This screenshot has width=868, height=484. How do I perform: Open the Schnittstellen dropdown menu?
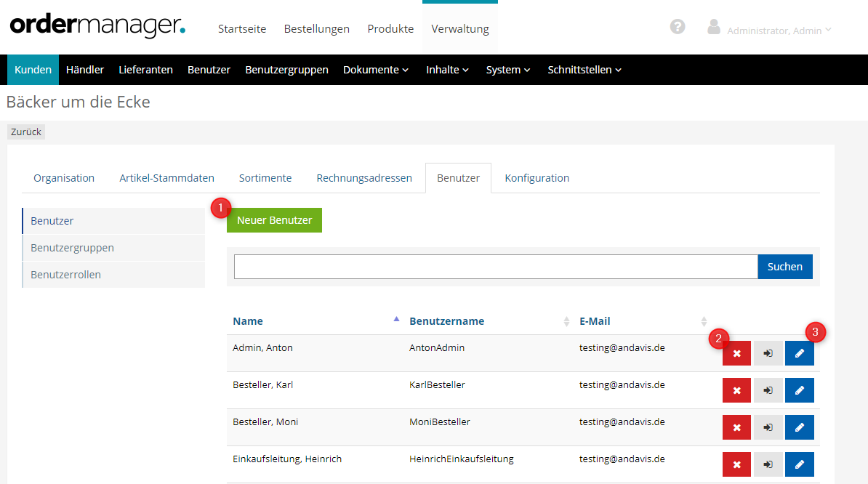click(x=584, y=70)
